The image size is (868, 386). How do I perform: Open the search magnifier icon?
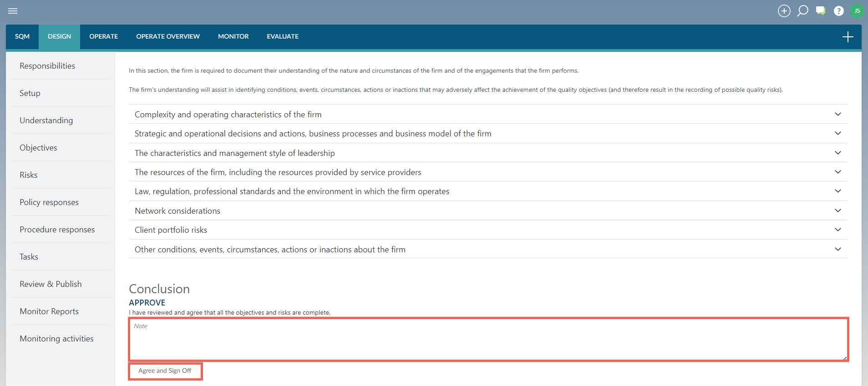(x=802, y=11)
